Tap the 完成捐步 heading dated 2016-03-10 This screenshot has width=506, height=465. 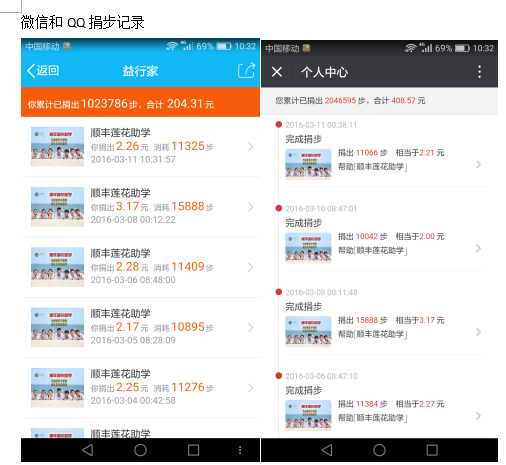pyautogui.click(x=304, y=223)
